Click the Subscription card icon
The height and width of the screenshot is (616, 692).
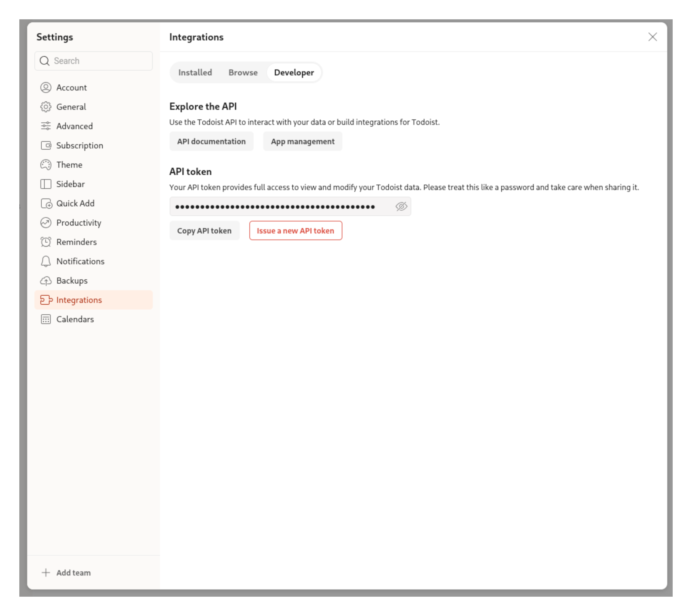pyautogui.click(x=46, y=145)
